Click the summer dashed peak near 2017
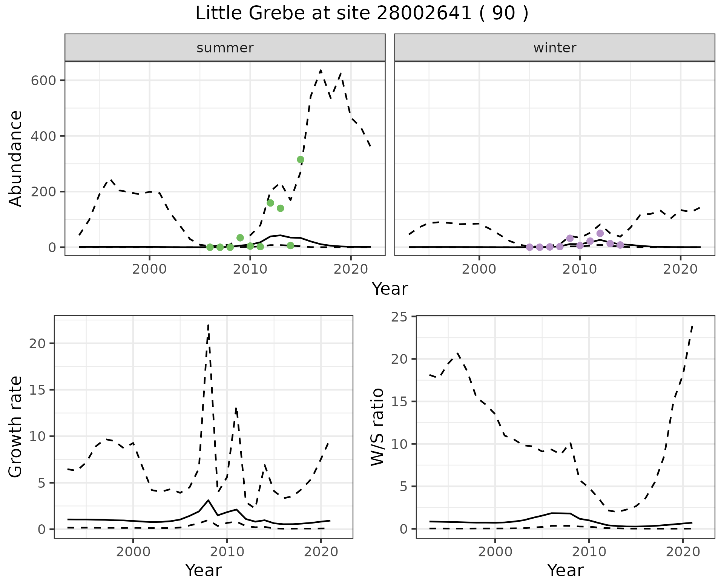Image resolution: width=724 pixels, height=588 pixels. pos(321,70)
